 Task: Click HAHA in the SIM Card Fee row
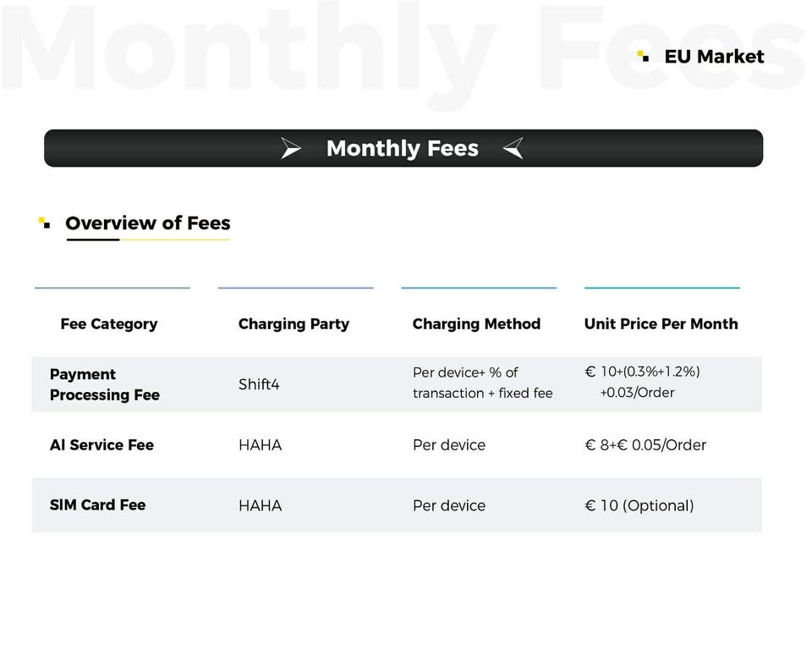coord(260,505)
